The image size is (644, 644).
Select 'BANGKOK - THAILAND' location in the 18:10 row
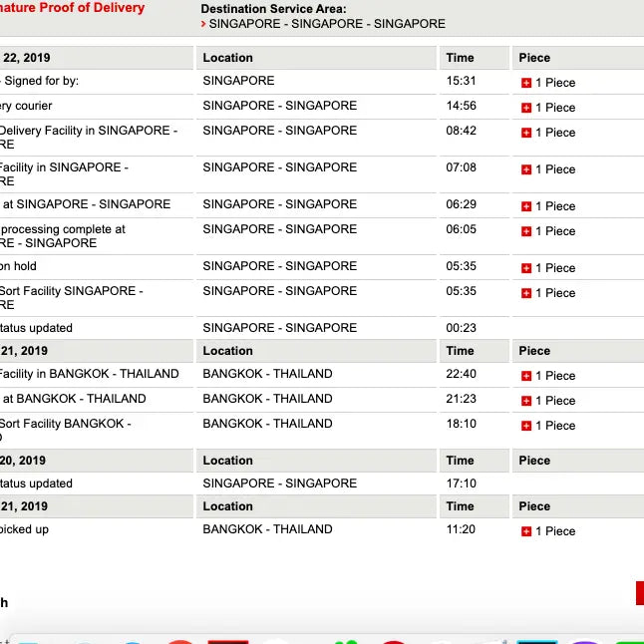[x=267, y=424]
